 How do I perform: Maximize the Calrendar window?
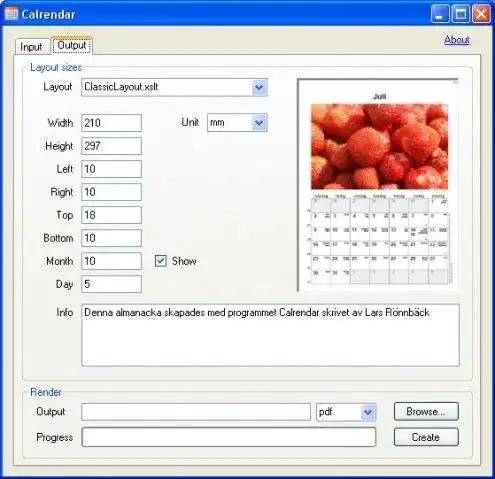point(461,14)
